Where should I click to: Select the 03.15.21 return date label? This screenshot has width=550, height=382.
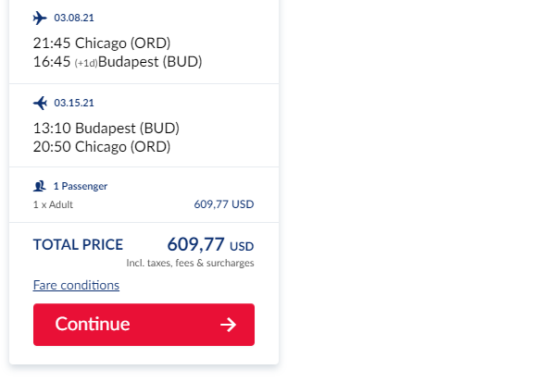(74, 103)
